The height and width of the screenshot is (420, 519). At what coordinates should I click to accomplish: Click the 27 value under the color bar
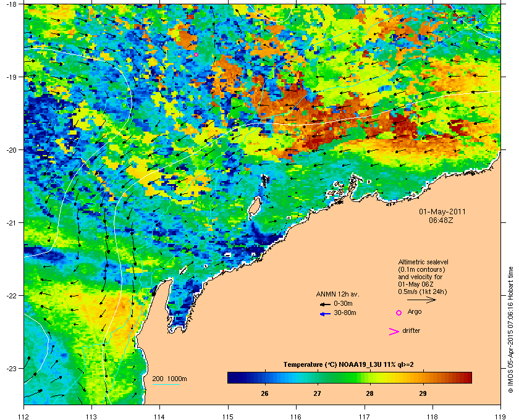click(317, 394)
